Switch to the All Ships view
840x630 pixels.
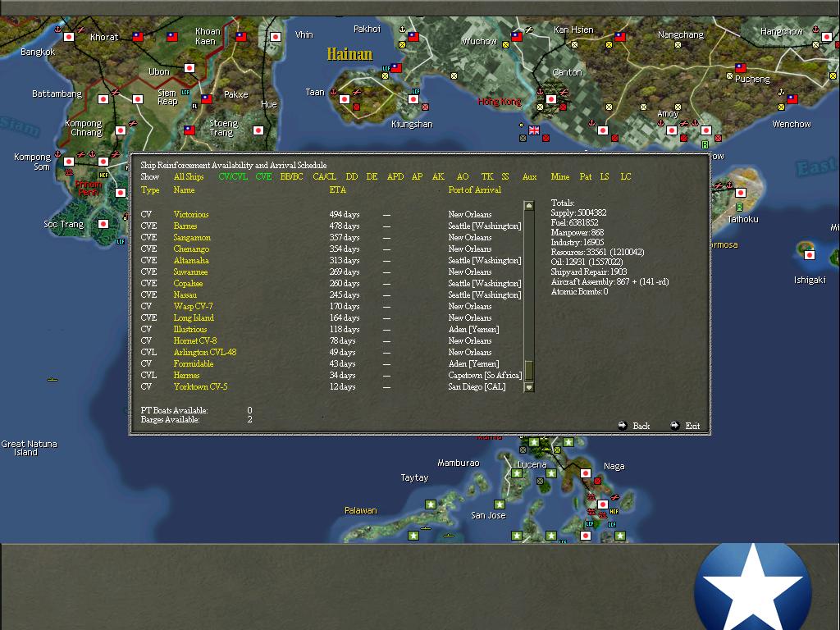click(190, 176)
